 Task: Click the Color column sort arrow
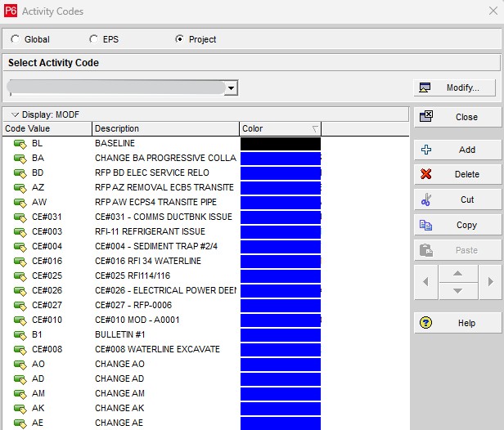(315, 129)
